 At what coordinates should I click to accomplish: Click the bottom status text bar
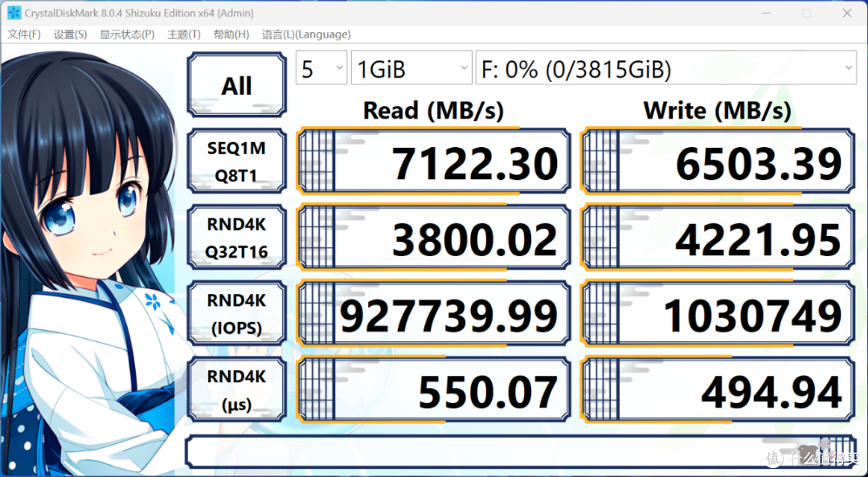point(482,452)
